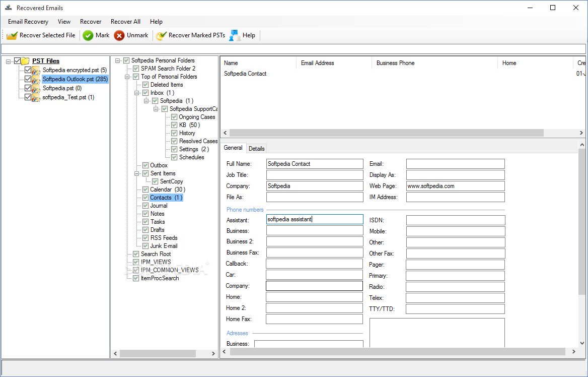
Task: Toggle the softpedia_Test.pst checkbox
Action: pos(28,97)
